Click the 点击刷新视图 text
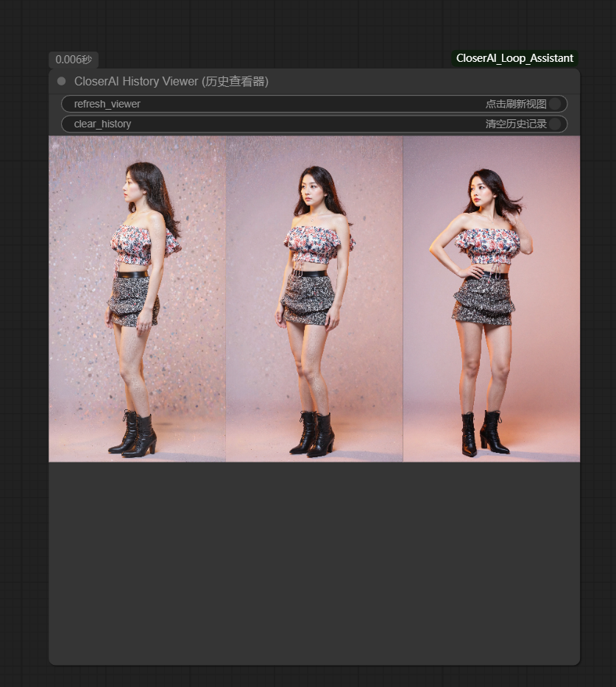Screen dimensions: 616x687 (516, 104)
